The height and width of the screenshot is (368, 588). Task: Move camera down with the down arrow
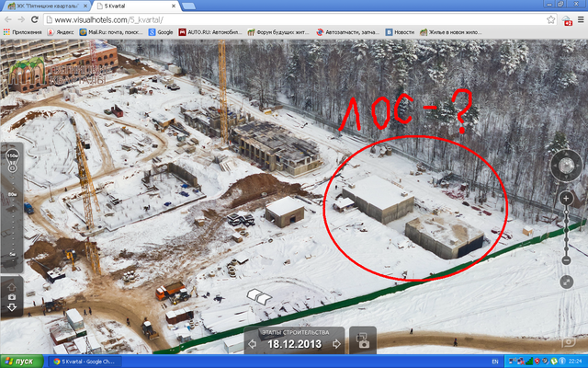pyautogui.click(x=12, y=307)
